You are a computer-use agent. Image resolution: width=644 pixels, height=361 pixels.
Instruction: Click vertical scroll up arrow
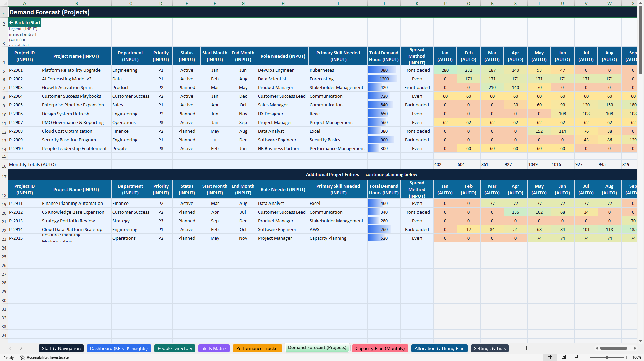point(640,2)
